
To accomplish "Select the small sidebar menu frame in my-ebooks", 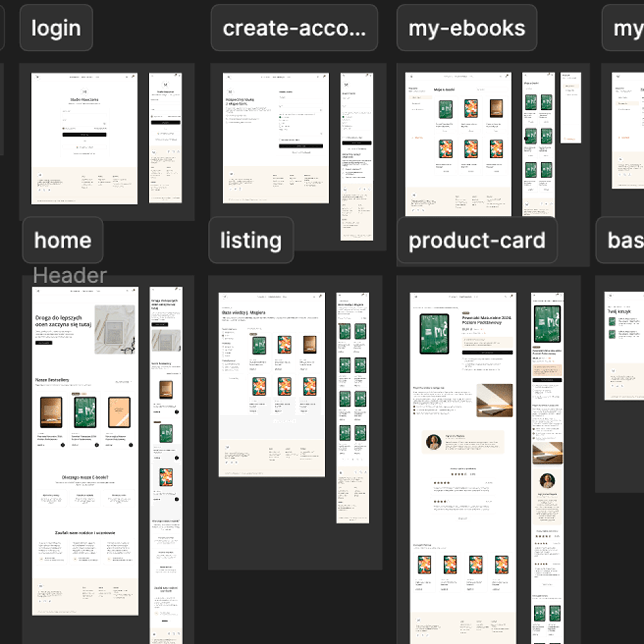I will [571, 108].
